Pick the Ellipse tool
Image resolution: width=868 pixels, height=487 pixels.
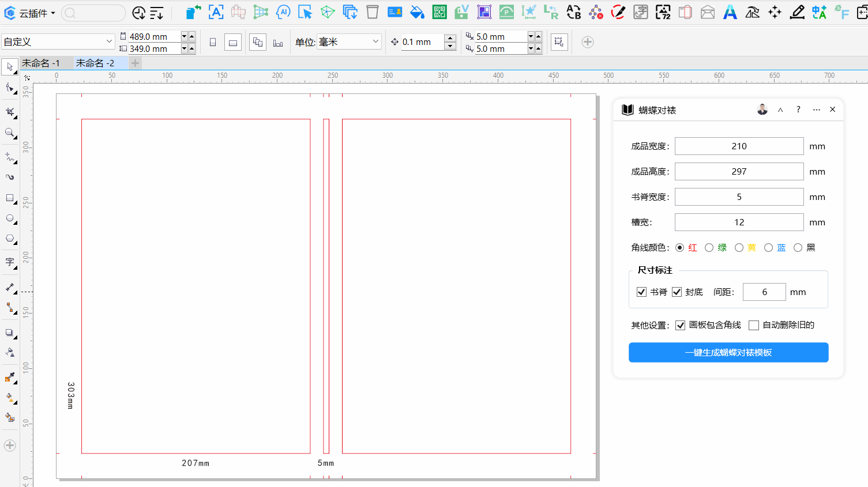click(x=10, y=218)
